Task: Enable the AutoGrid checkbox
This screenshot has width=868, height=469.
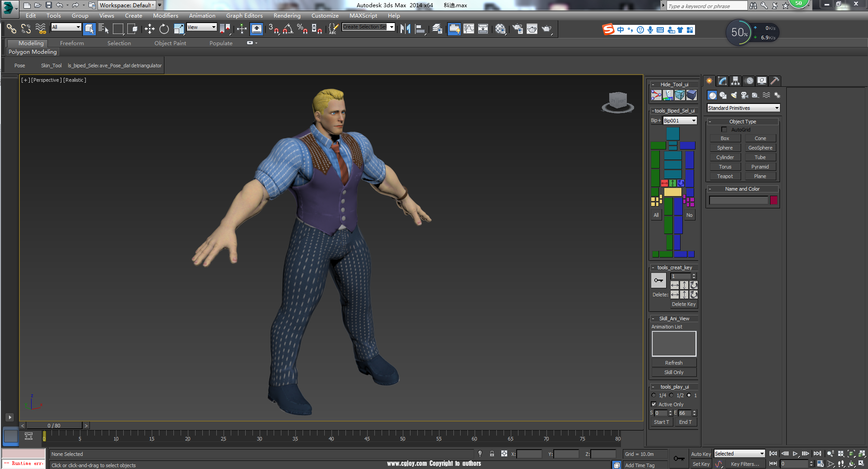Action: [724, 130]
